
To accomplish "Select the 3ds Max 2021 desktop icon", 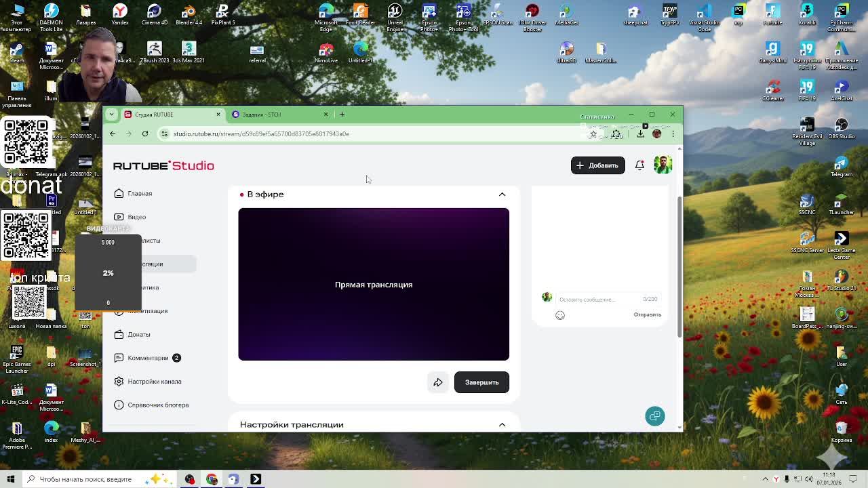I will 189,52.
